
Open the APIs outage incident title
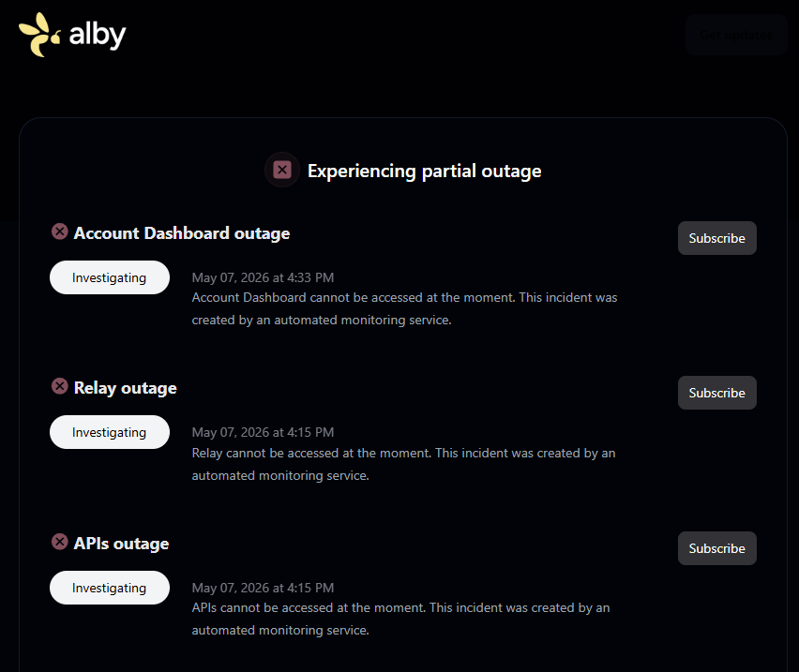(121, 544)
